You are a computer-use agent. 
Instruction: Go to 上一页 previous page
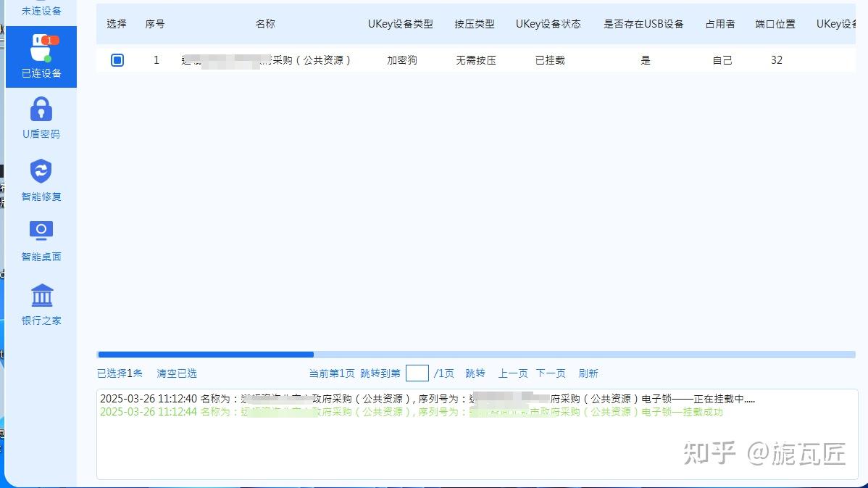pos(512,373)
